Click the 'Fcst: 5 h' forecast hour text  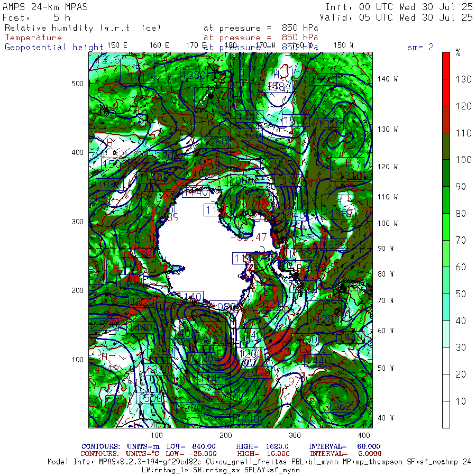click(36, 17)
